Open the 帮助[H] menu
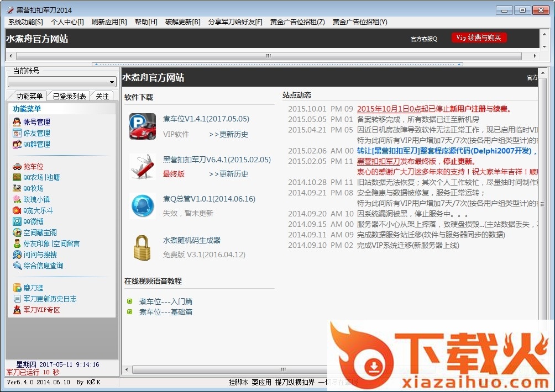The height and width of the screenshot is (392, 555). [146, 22]
